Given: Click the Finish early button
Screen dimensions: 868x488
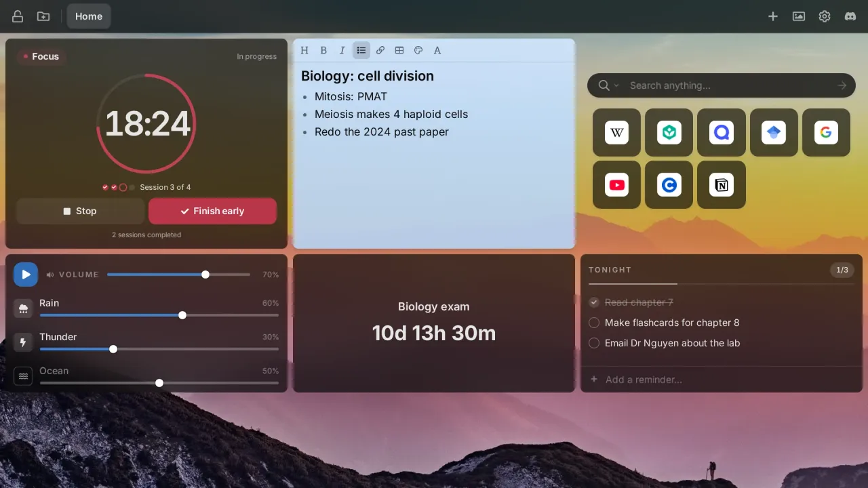Looking at the screenshot, I should pos(212,211).
